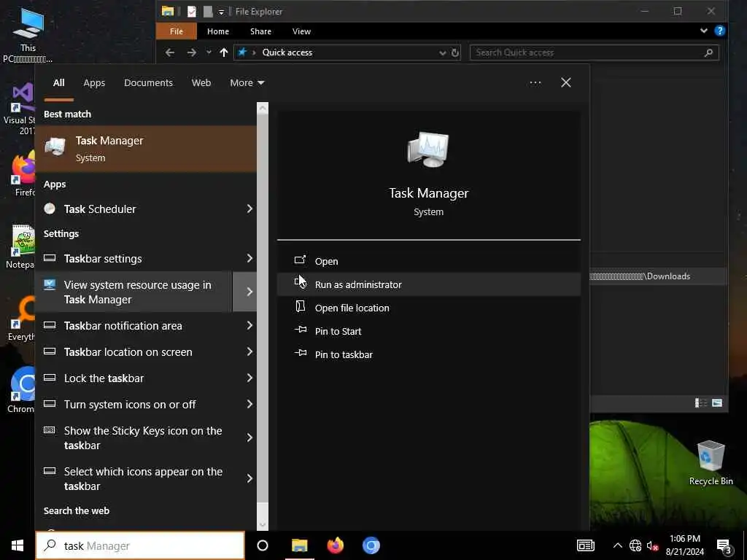Image resolution: width=747 pixels, height=560 pixels.
Task: Expand Task Scheduler result chevron
Action: pyautogui.click(x=249, y=209)
